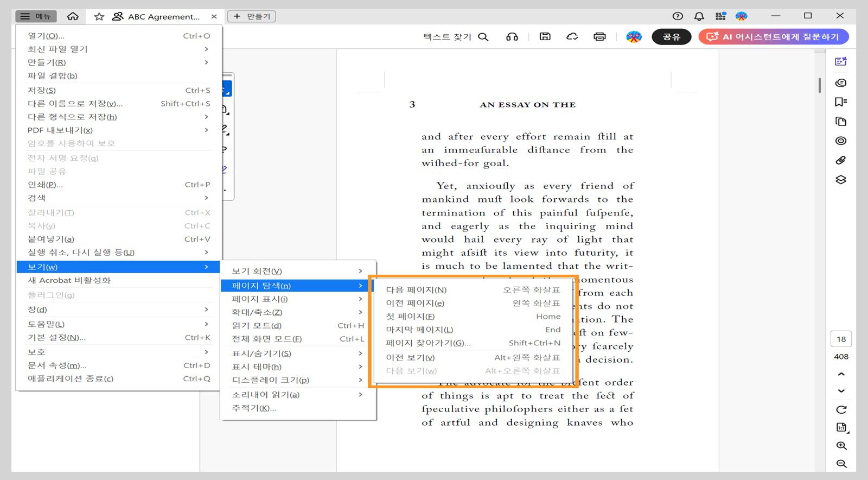Select 애플리케이션 종료(c) menu item
This screenshot has height=480, width=868.
[119, 378]
